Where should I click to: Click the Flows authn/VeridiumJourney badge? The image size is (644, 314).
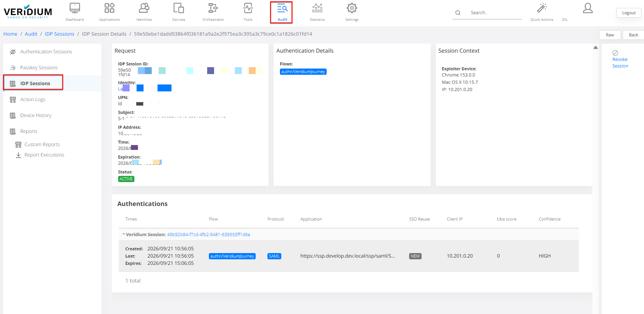[x=303, y=72]
